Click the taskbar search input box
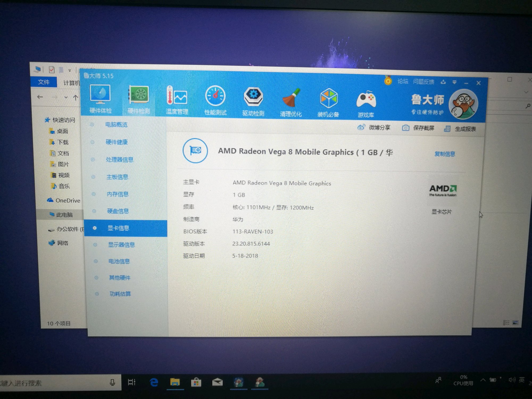The width and height of the screenshot is (532, 399). pos(53,383)
